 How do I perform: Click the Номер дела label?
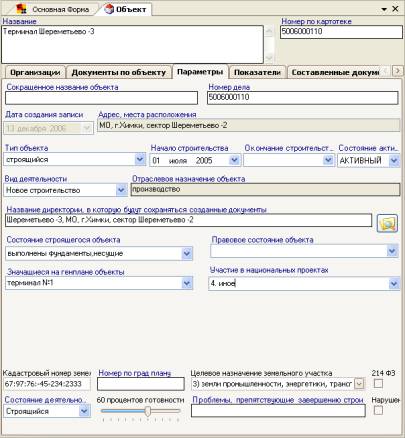click(x=229, y=87)
